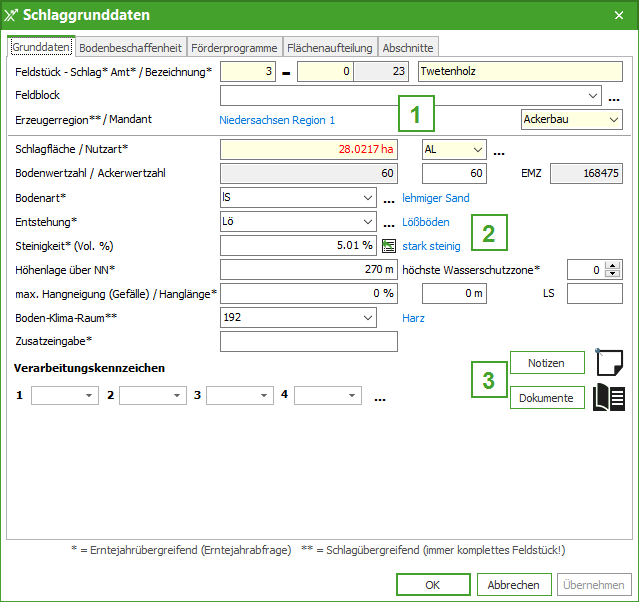Open Feldblock ellipsis browse button
The image size is (639, 602).
[614, 97]
